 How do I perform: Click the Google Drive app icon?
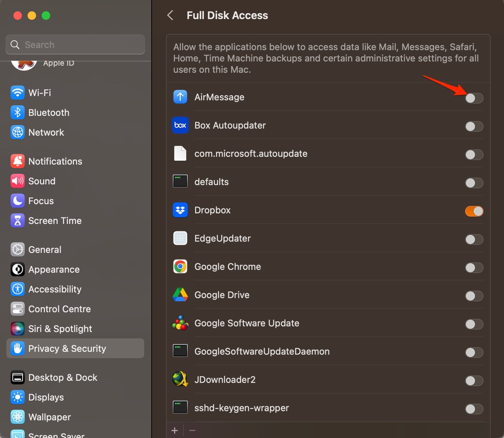point(180,295)
